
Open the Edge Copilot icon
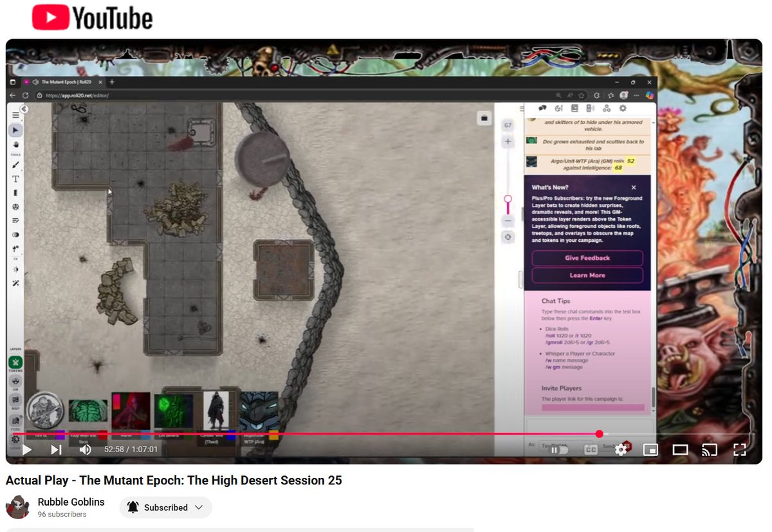[650, 95]
